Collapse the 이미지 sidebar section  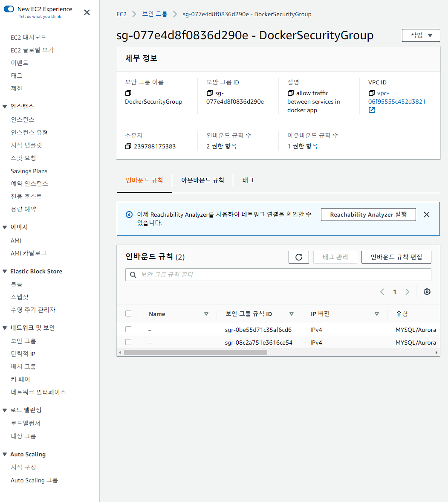point(5,227)
